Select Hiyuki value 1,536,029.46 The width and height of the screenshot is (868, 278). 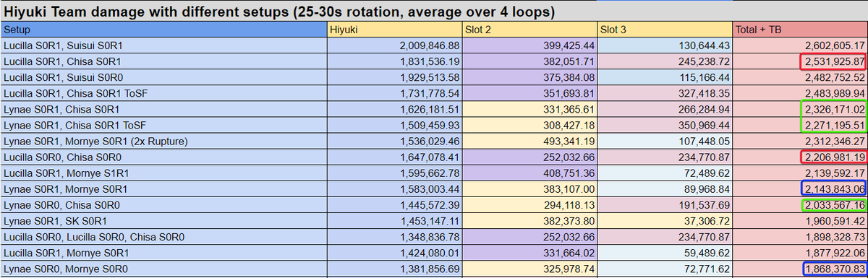click(x=394, y=141)
